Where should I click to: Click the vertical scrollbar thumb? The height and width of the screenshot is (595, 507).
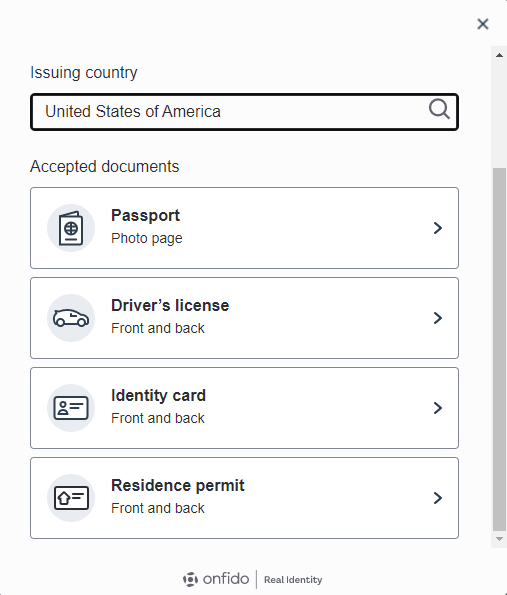tap(499, 349)
